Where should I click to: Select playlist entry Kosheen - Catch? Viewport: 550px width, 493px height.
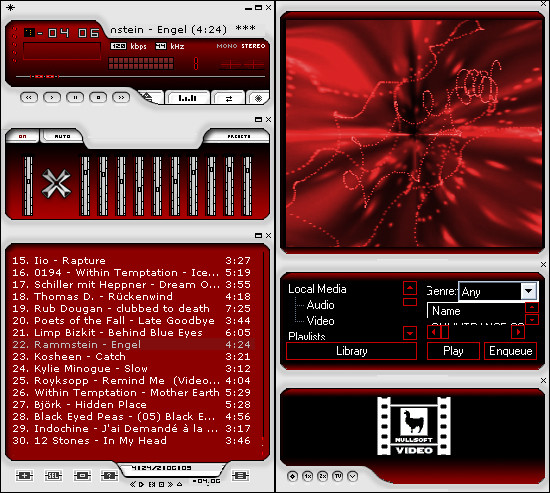coord(132,357)
